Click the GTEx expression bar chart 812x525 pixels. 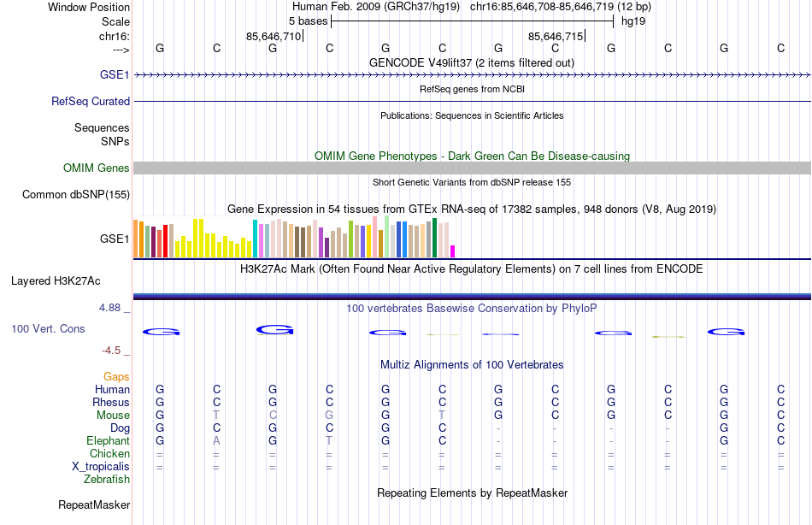click(x=294, y=238)
